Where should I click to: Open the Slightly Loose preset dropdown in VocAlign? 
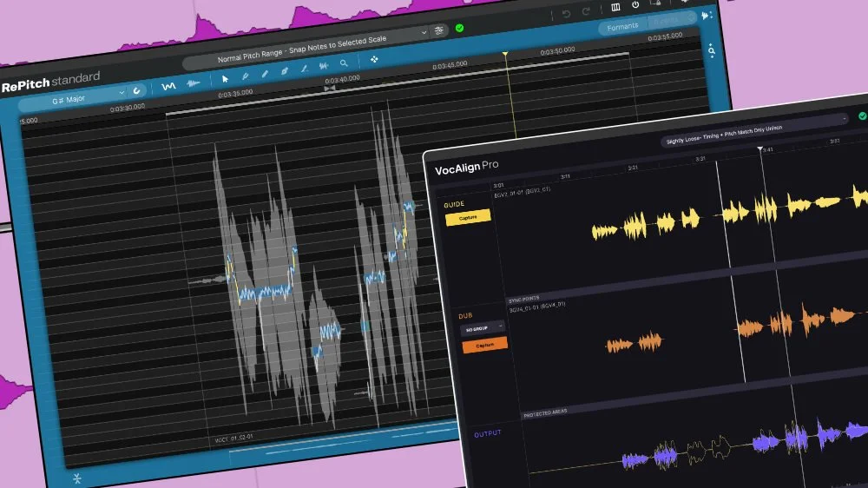755,129
